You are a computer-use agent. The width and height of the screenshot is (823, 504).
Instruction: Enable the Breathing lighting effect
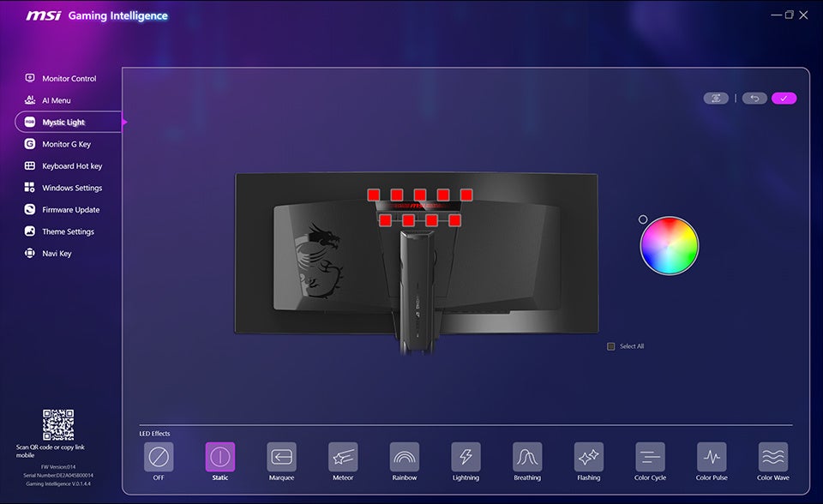(526, 456)
